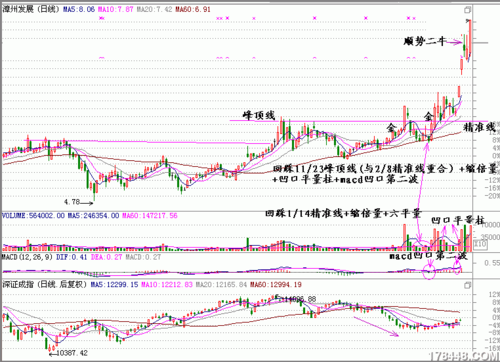
Task: Click the MA60:6.91 indicator label
Action: (193, 9)
